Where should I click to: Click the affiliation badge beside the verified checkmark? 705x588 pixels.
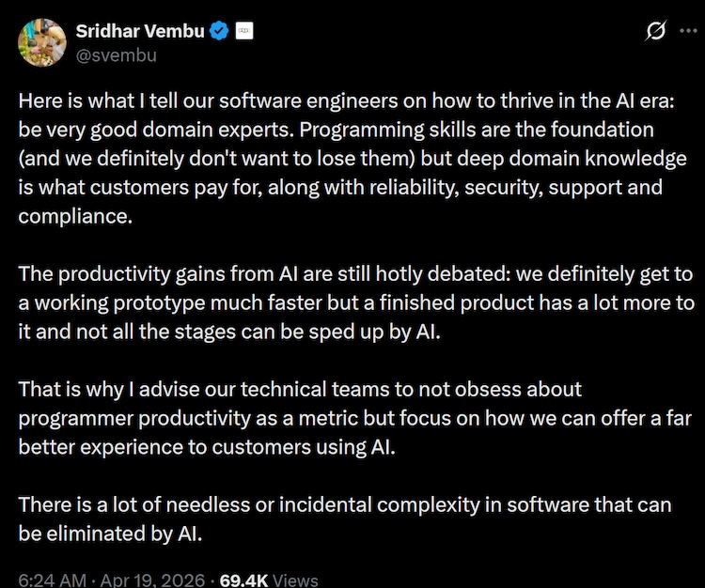243,32
